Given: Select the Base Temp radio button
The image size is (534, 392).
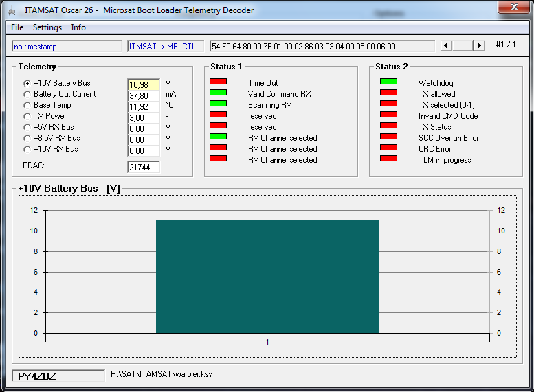Looking at the screenshot, I should click(x=27, y=105).
